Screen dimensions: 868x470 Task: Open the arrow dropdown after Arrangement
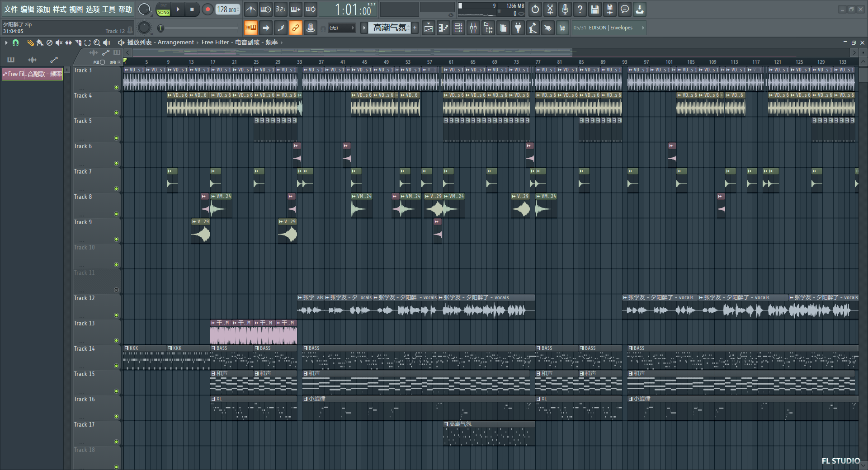coord(197,42)
